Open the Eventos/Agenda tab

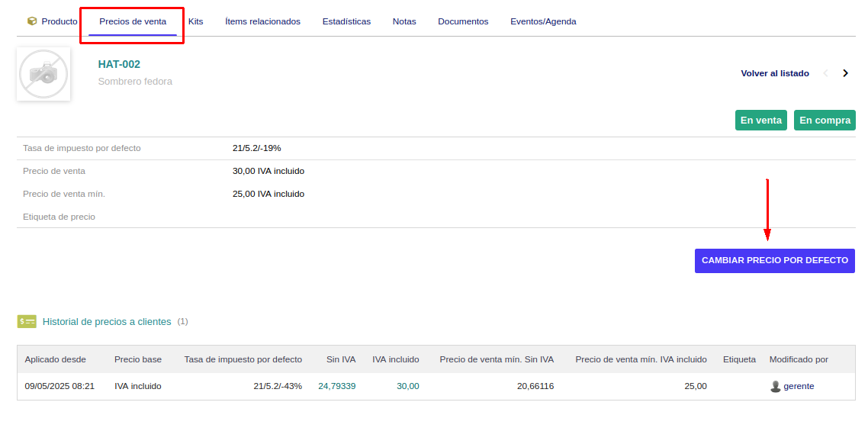543,21
